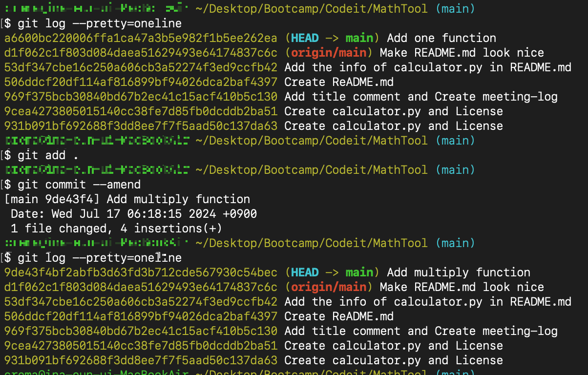
Task: Click 'Create ReADME.md' in the post-amend log
Action: point(339,316)
